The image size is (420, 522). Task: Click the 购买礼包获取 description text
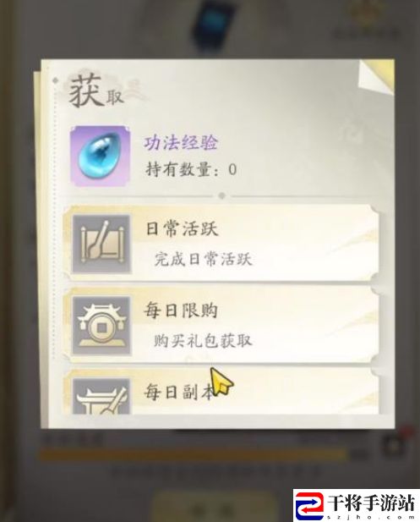click(x=203, y=341)
